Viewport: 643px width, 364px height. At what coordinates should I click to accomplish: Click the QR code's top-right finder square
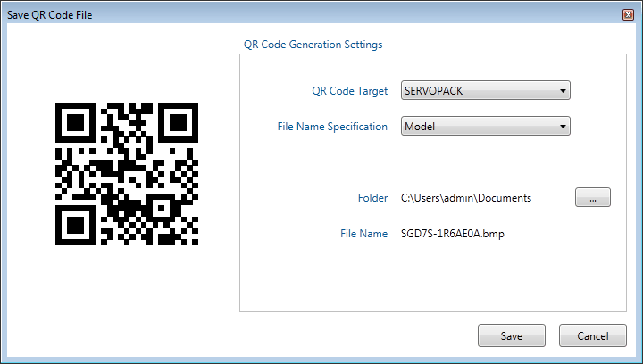click(x=177, y=123)
